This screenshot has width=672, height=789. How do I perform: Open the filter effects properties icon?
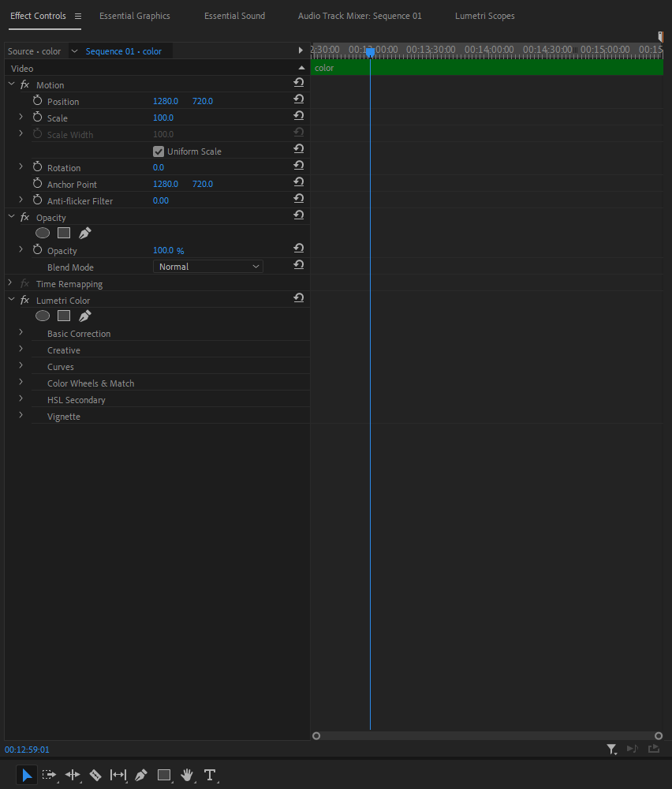pyautogui.click(x=611, y=749)
